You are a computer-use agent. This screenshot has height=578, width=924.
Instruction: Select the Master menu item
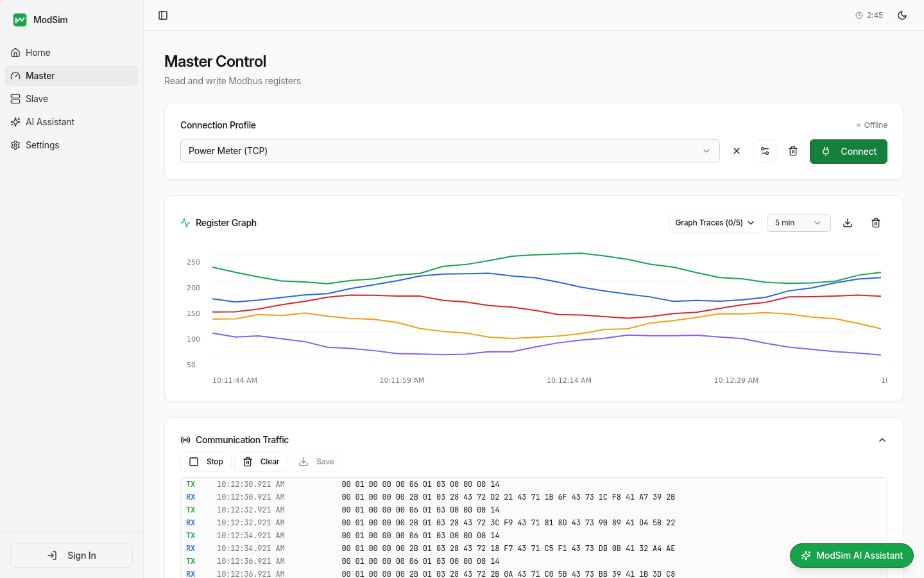point(71,76)
